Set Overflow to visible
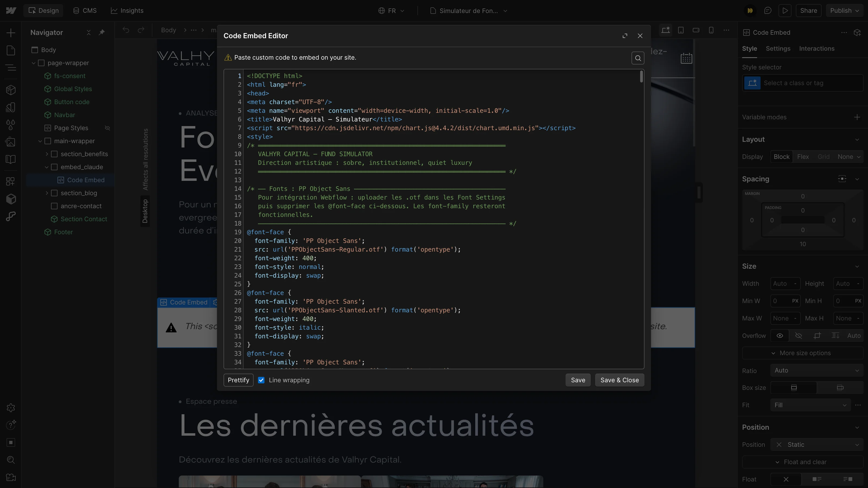Screen dimensions: 868x488 [780, 335]
